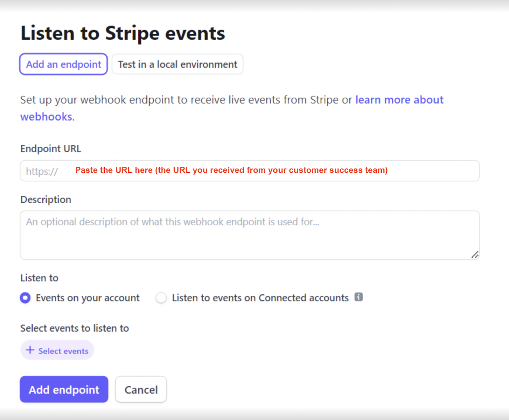Choose 'Listen to events on Connected accounts' radio
Image resolution: width=509 pixels, height=420 pixels.
tap(161, 298)
